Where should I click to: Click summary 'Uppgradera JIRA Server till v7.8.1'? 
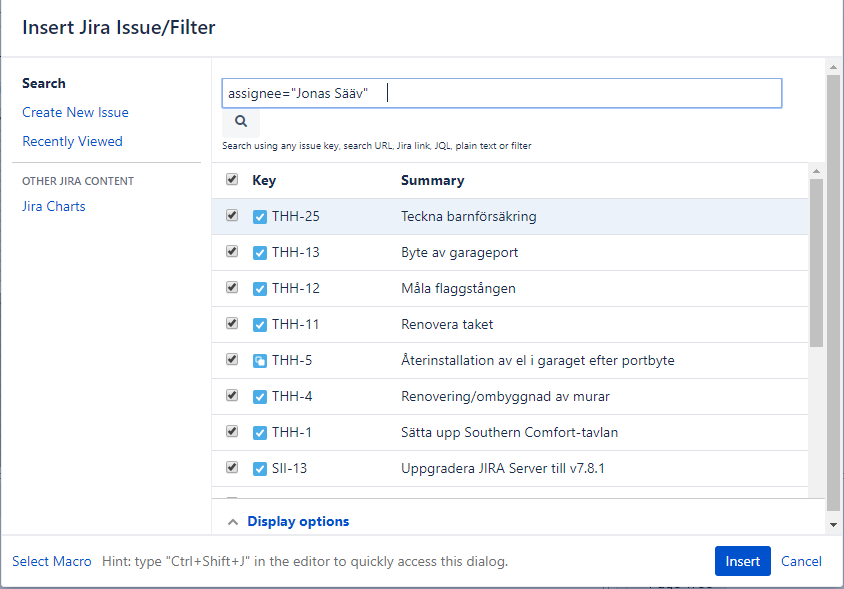click(503, 468)
